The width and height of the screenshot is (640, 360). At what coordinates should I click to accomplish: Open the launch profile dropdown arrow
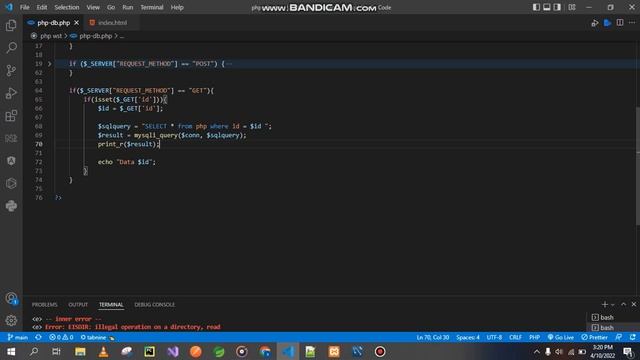click(x=613, y=305)
